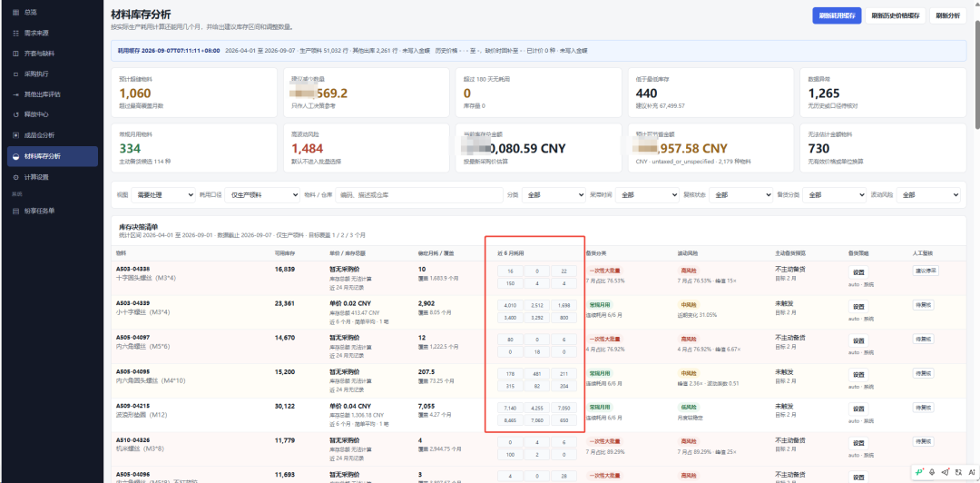Click the 无法估计金额物料 730 card
Image resolution: width=980 pixels, height=483 pixels.
[883, 148]
